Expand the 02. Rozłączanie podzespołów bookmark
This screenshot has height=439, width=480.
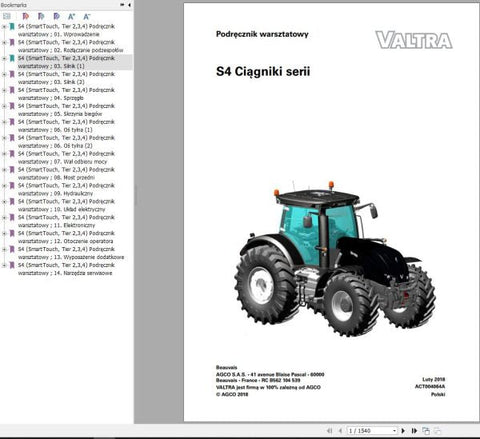coord(4,42)
